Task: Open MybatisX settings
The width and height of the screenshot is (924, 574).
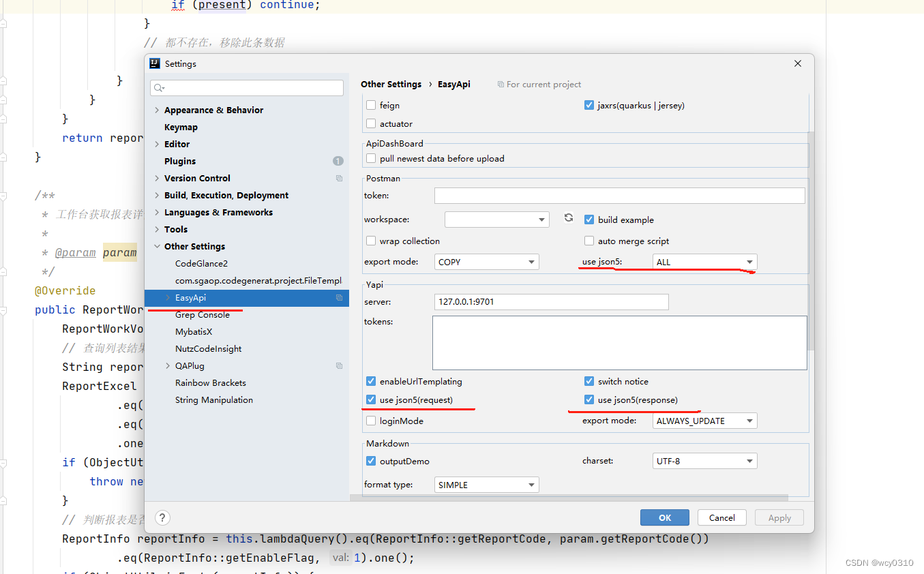Action: click(x=194, y=332)
